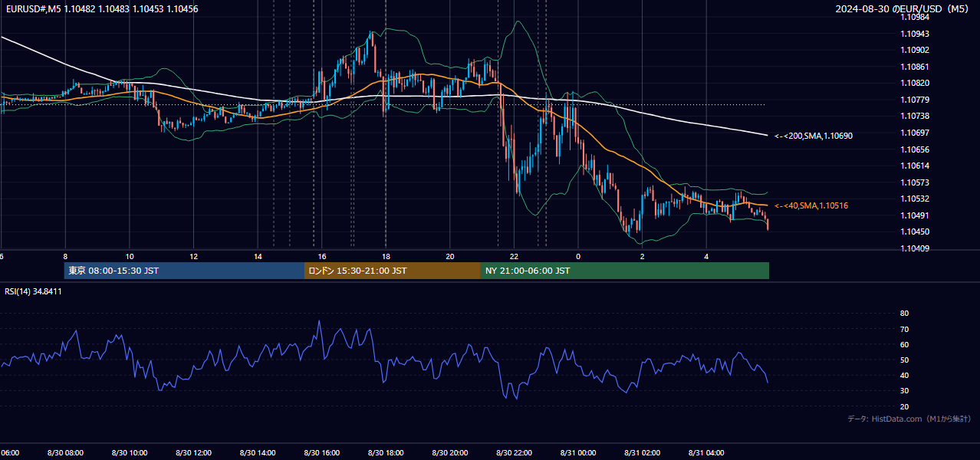
Task: Click price axis value 1.10861
Action: tap(915, 67)
